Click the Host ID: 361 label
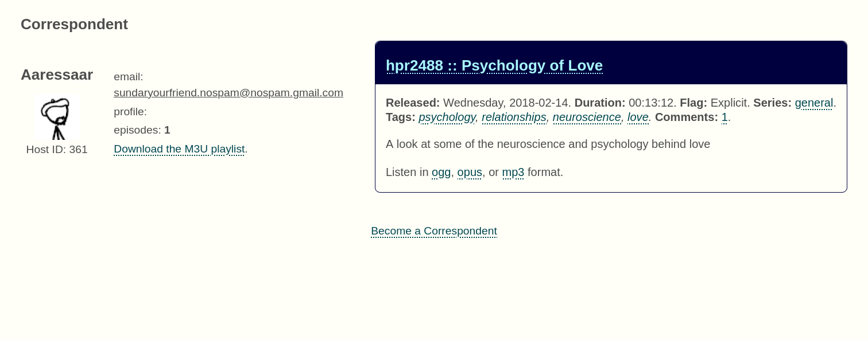Image resolution: width=868 pixels, height=340 pixels. pos(57,150)
